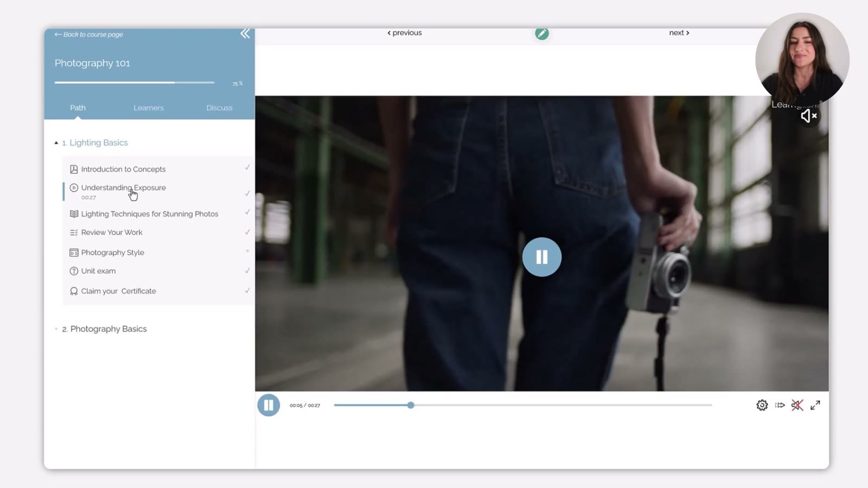Click the 00:27 duration under Understanding Exposure
The height and width of the screenshot is (488, 868).
click(88, 197)
